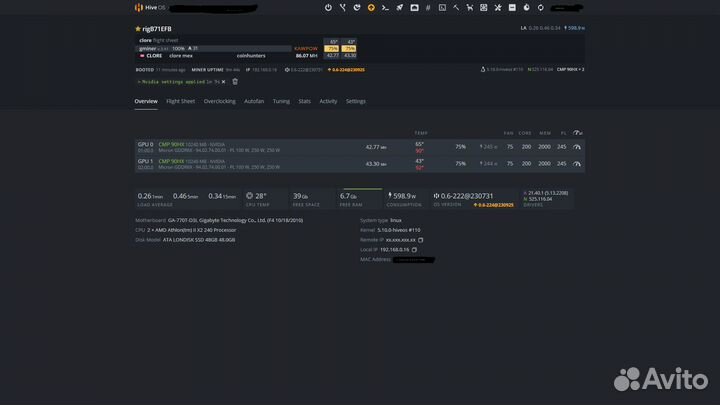Image resolution: width=720 pixels, height=405 pixels.
Task: Open the Settings tab
Action: pyautogui.click(x=356, y=101)
